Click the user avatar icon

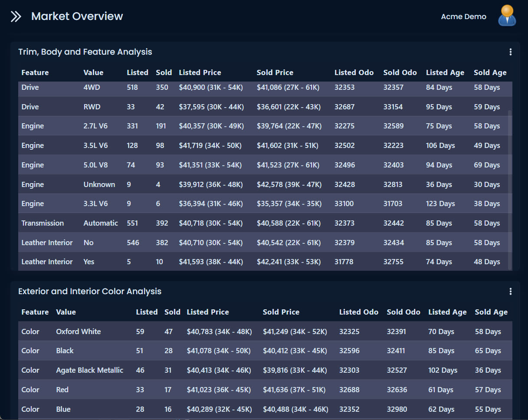(x=507, y=16)
